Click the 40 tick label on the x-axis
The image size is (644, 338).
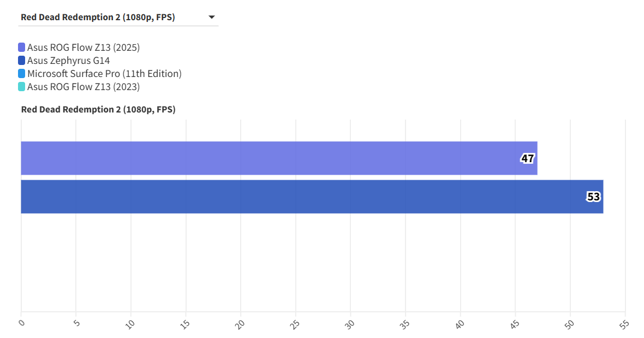point(460,324)
